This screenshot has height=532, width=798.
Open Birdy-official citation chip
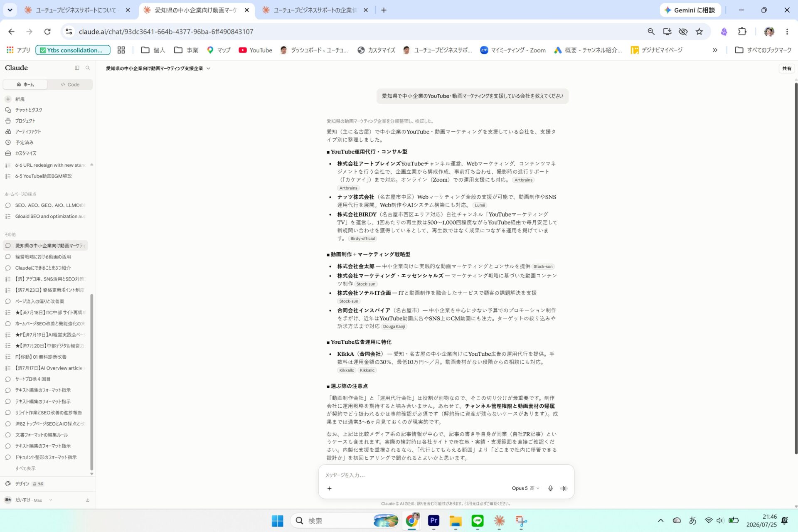pyautogui.click(x=362, y=239)
